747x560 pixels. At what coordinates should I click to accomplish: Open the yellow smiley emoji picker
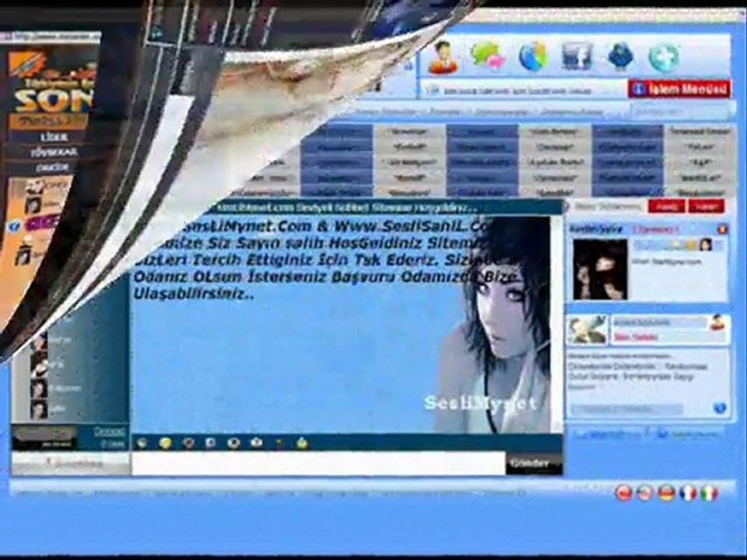[x=165, y=443]
